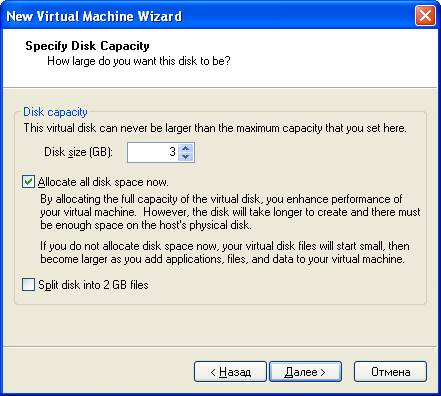This screenshot has width=441, height=396.
Task: Cancel the wizard using the Отмена button
Action: [x=390, y=372]
